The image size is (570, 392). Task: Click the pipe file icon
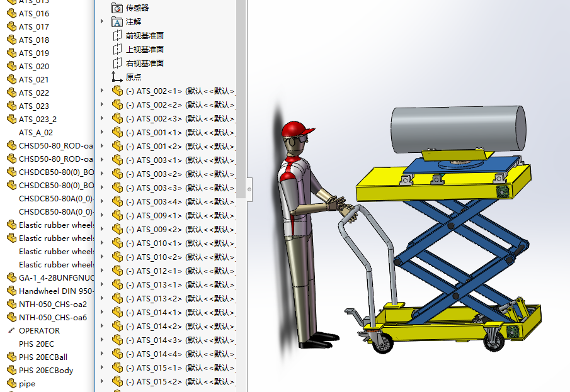click(x=11, y=383)
